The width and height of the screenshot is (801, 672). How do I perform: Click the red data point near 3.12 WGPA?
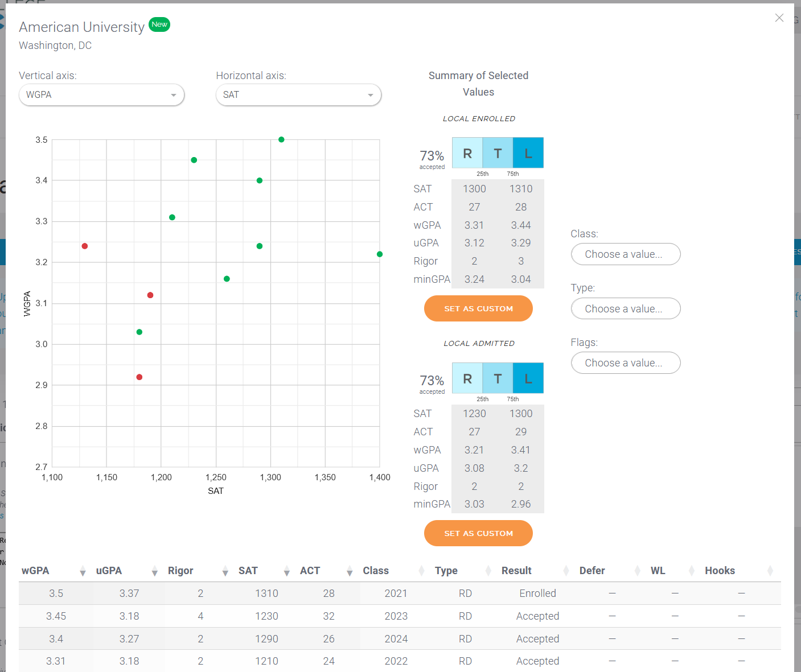click(x=150, y=295)
